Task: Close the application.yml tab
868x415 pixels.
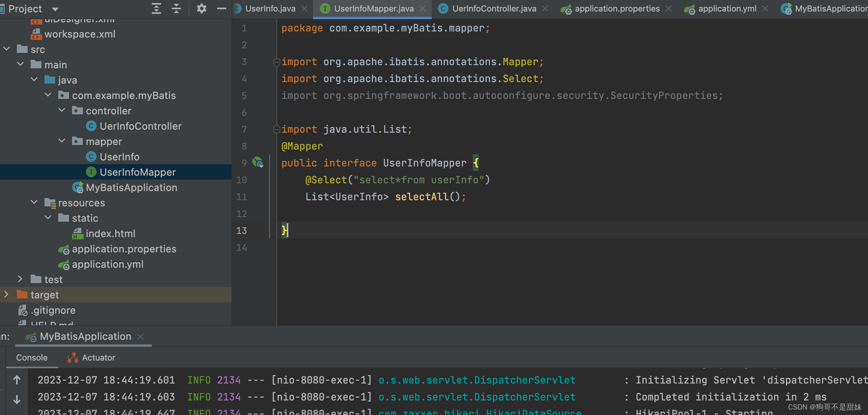Action: (765, 8)
